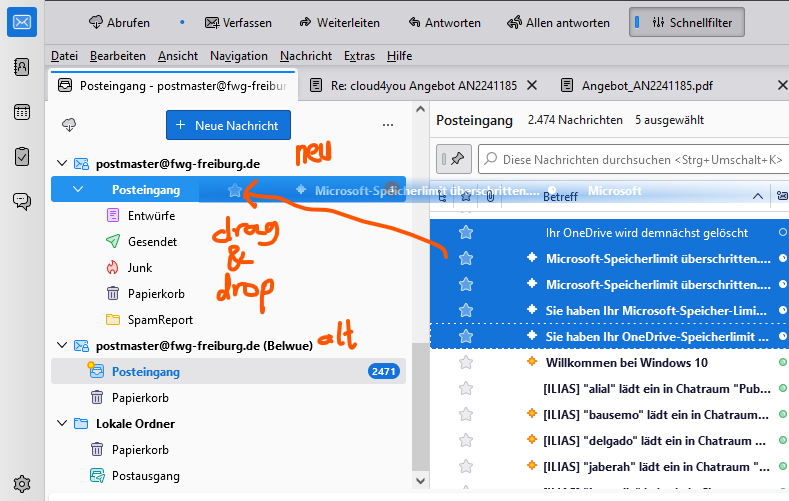The image size is (789, 501).
Task: Open the folder pane three-dots options menu
Action: pyautogui.click(x=388, y=125)
